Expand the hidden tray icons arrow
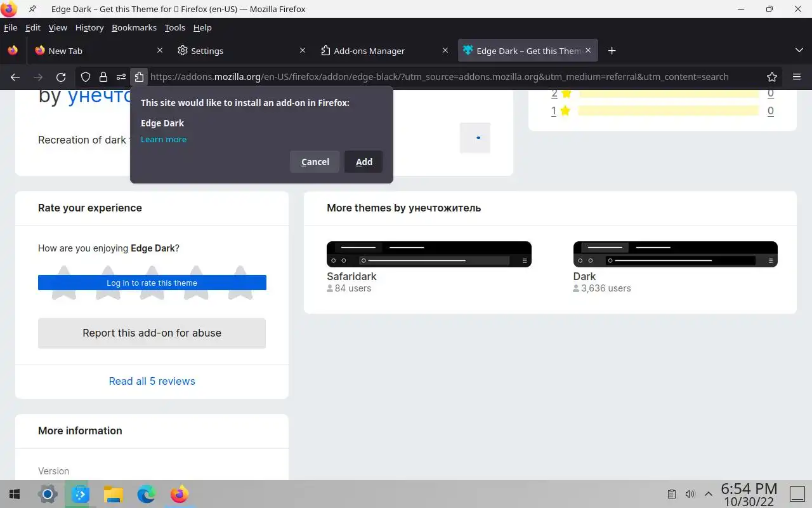Screen dimensions: 812x508 (709, 494)
